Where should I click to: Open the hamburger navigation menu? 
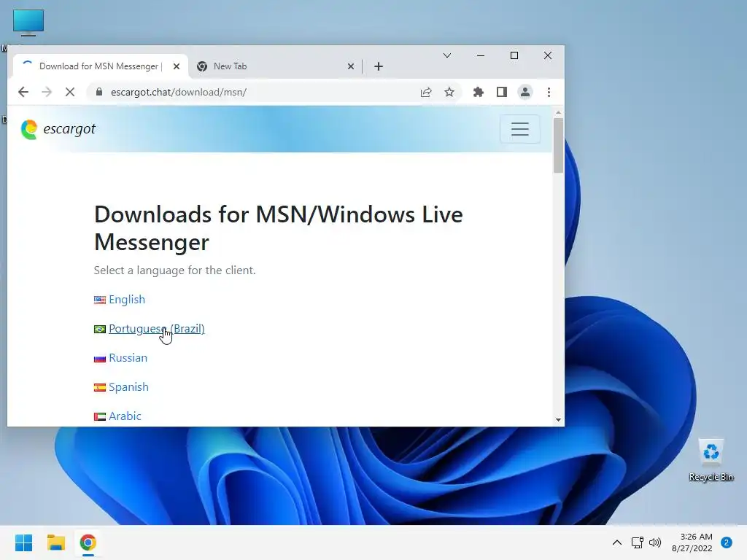(x=519, y=128)
